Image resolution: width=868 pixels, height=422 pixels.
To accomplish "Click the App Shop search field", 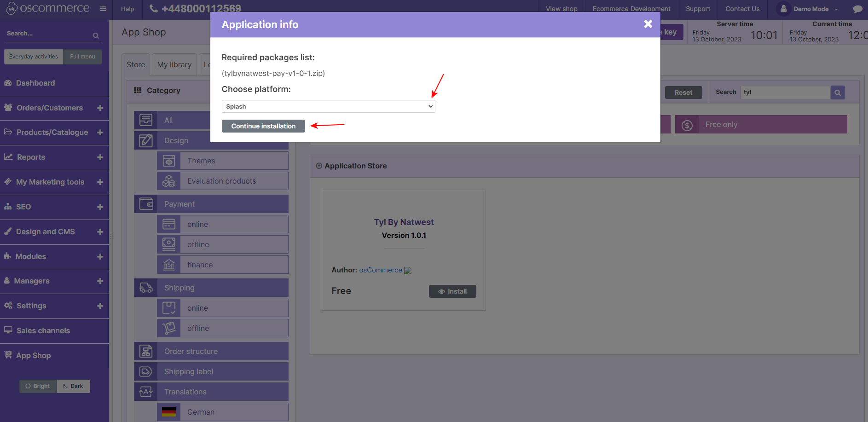I will 786,92.
